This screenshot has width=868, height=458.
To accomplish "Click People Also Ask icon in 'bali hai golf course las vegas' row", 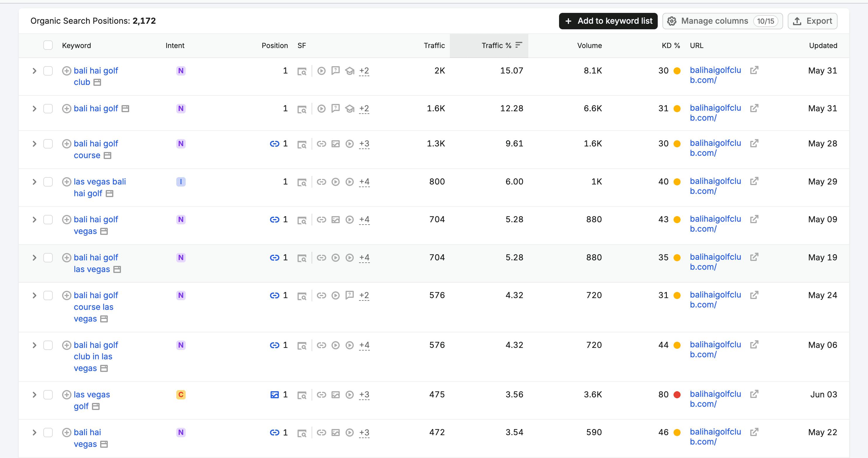I will [350, 295].
